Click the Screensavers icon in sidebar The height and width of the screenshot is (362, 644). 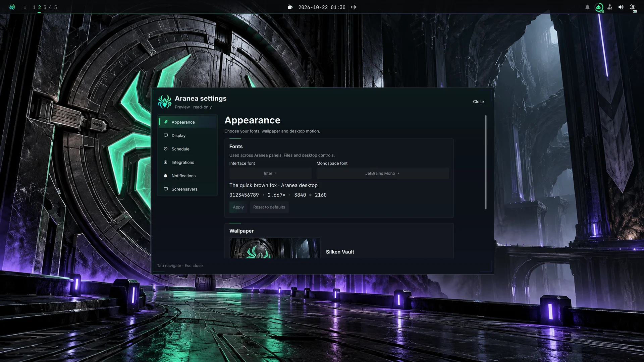[x=166, y=189]
